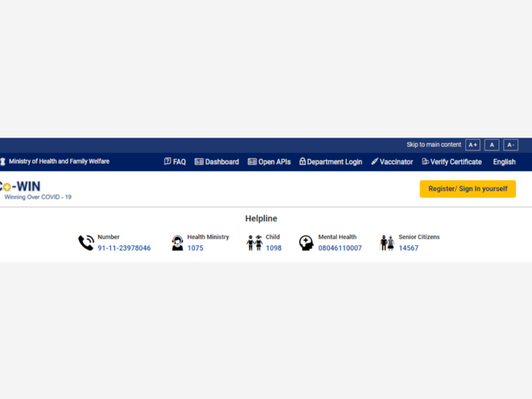Call helpline number 91-11-23978046 link
The width and height of the screenshot is (532, 399).
tap(124, 248)
